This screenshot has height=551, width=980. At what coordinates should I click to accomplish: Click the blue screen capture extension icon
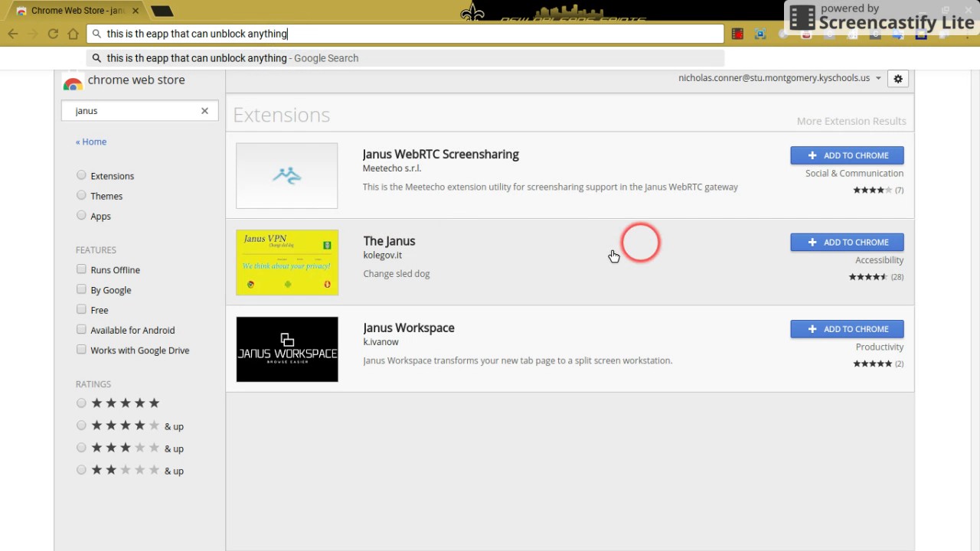pos(760,34)
